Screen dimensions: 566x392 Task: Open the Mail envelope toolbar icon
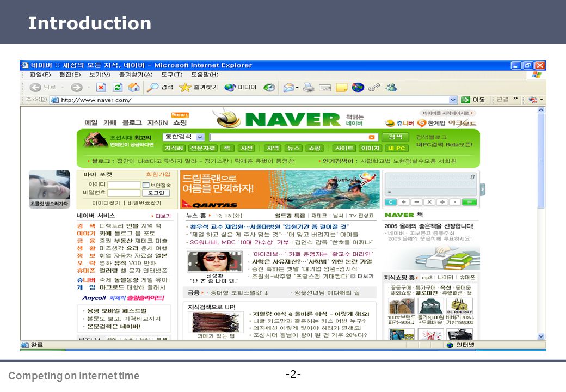click(x=288, y=87)
